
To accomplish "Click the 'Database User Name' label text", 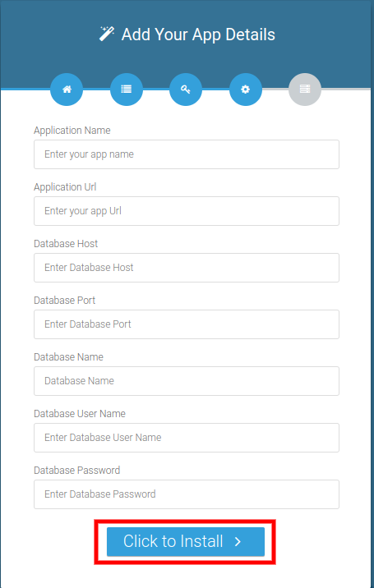I will pyautogui.click(x=80, y=414).
